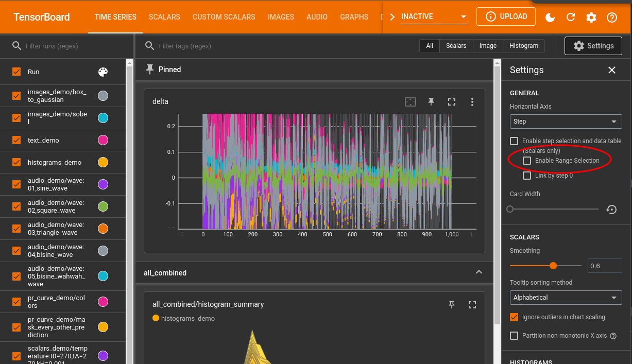This screenshot has width=632, height=364.
Task: Pin the delta chart card
Action: click(x=431, y=101)
